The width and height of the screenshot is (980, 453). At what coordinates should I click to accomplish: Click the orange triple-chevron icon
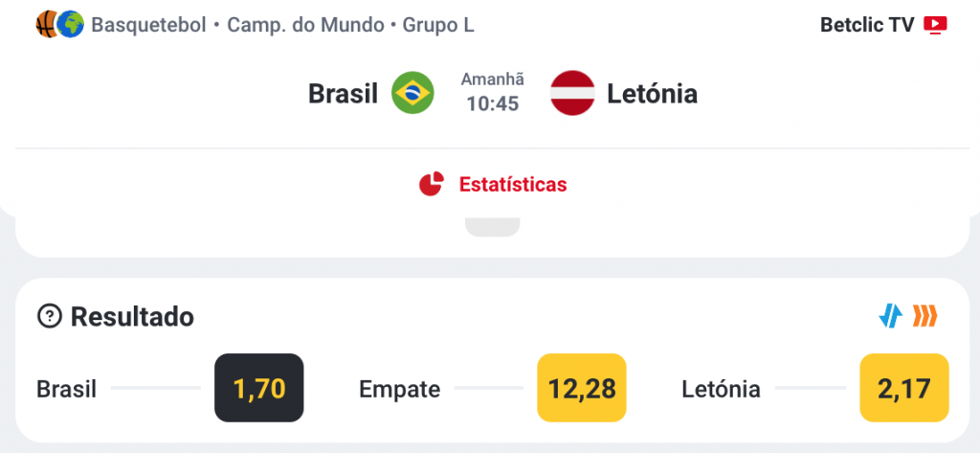(924, 315)
